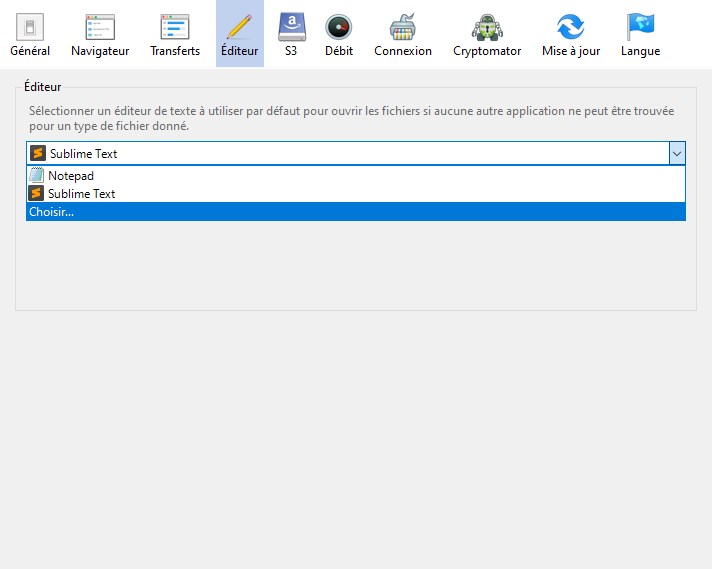Open the Débit bandwidth gauge icon
712x569 pixels.
click(x=339, y=27)
